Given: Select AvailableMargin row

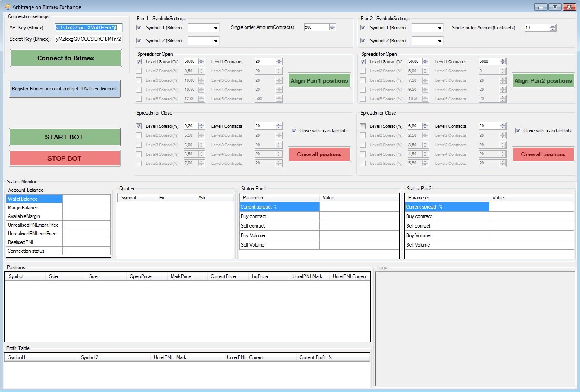Looking at the screenshot, I should pos(58,216).
